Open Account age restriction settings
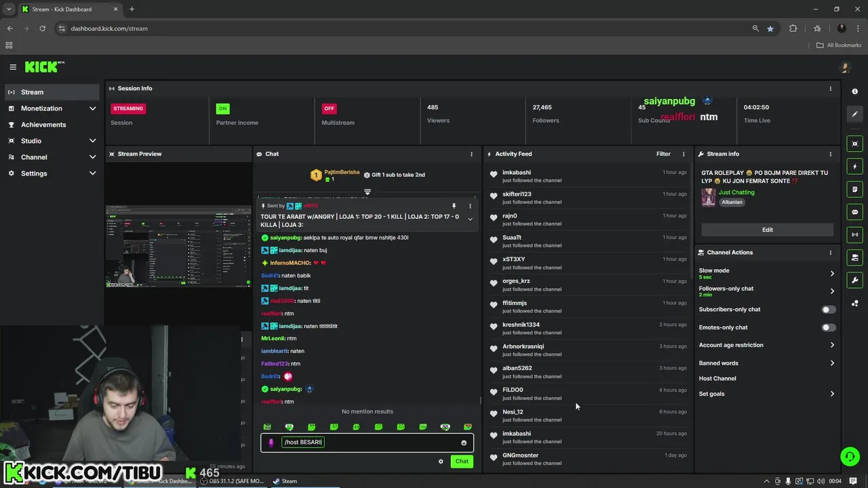Viewport: 868px width, 488px height. pyautogui.click(x=767, y=345)
